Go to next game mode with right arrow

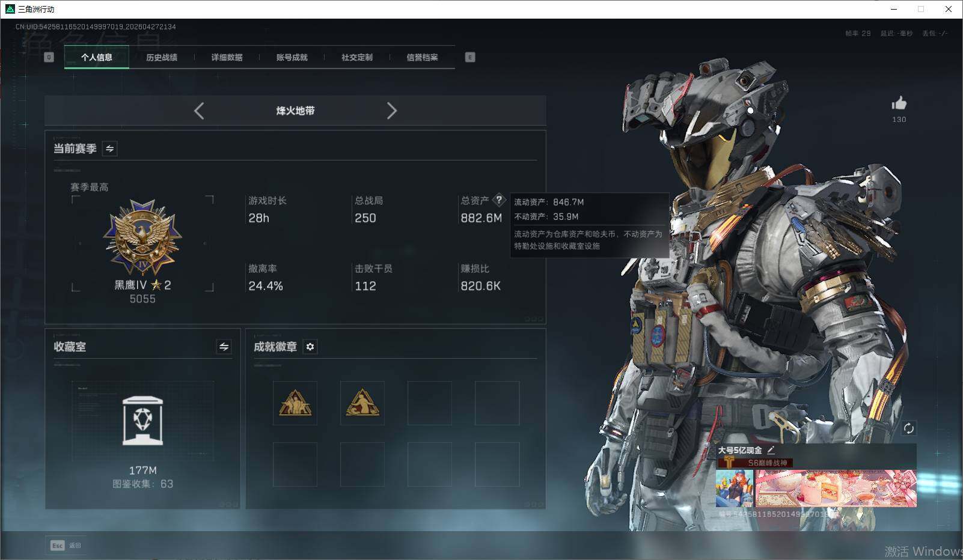click(x=392, y=111)
